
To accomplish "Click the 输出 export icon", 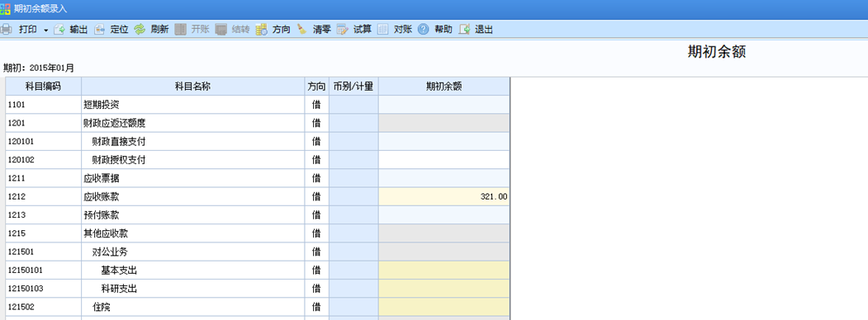I will coord(59,30).
